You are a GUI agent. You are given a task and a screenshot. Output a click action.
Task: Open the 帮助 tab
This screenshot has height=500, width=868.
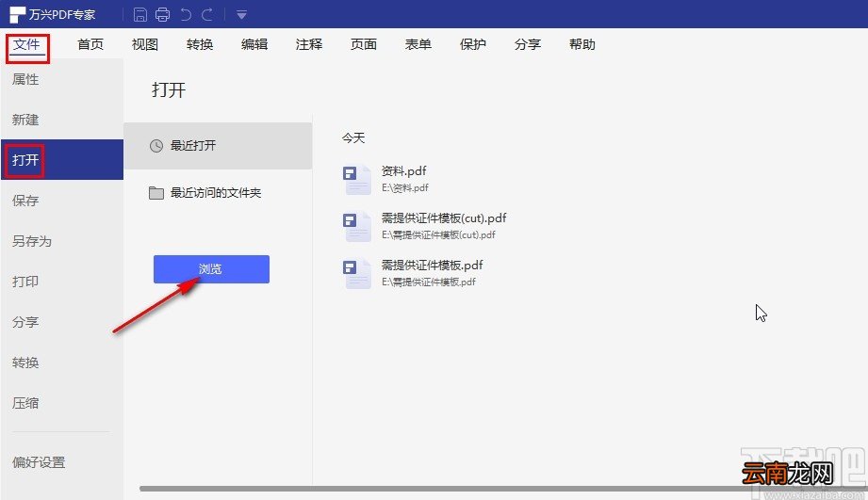click(582, 44)
